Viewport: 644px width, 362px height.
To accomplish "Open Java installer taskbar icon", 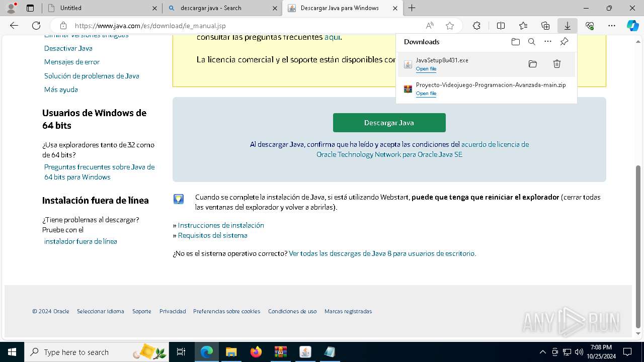I will [305, 352].
